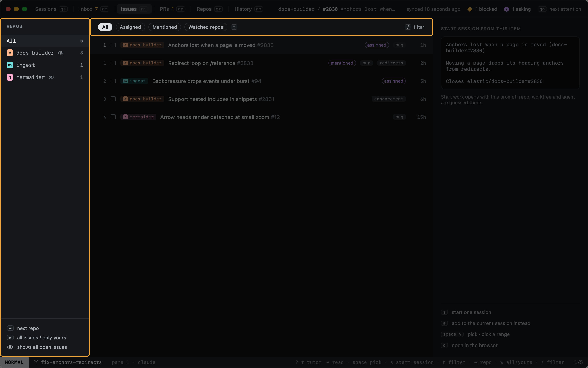The image size is (588, 368).
Task: Click the slash key icon next to filter
Action: click(x=408, y=27)
